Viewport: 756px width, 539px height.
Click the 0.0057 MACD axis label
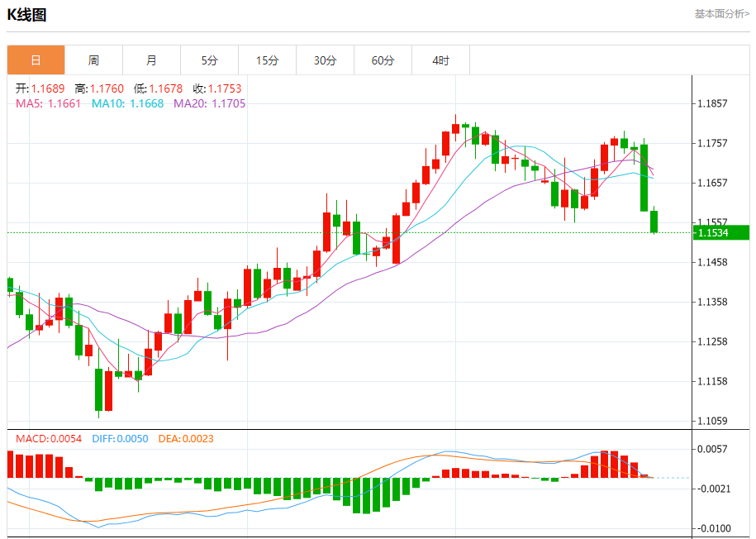712,449
